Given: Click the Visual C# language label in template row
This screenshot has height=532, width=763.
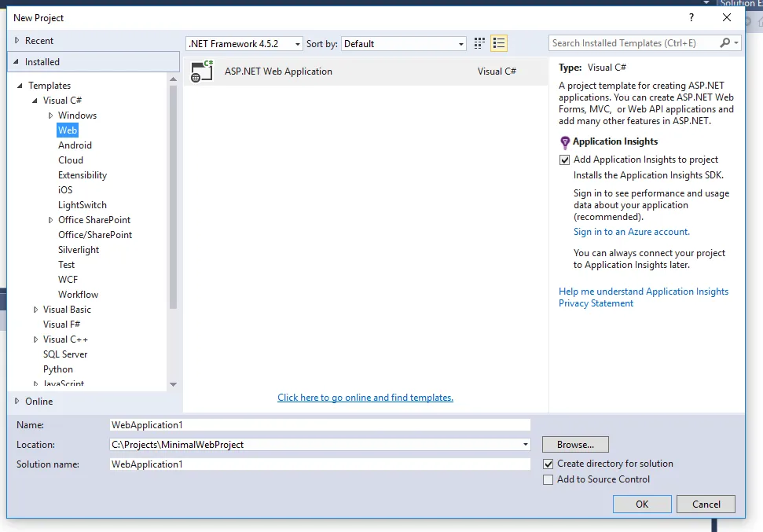Looking at the screenshot, I should point(497,72).
